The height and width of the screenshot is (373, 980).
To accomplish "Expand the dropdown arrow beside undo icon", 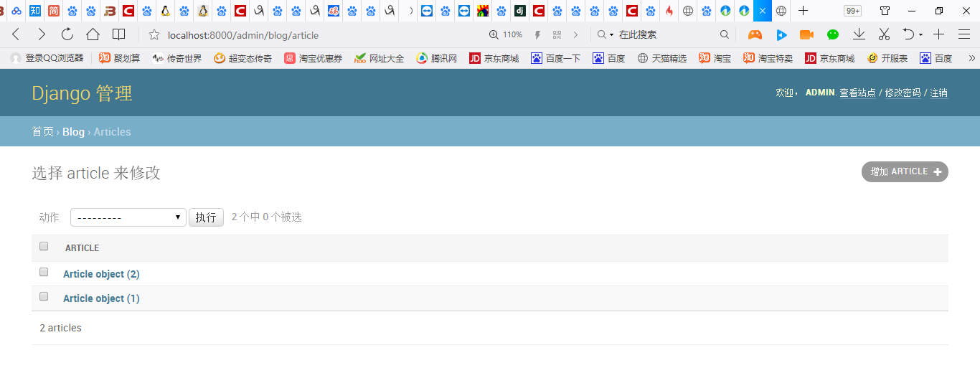I will pyautogui.click(x=920, y=34).
